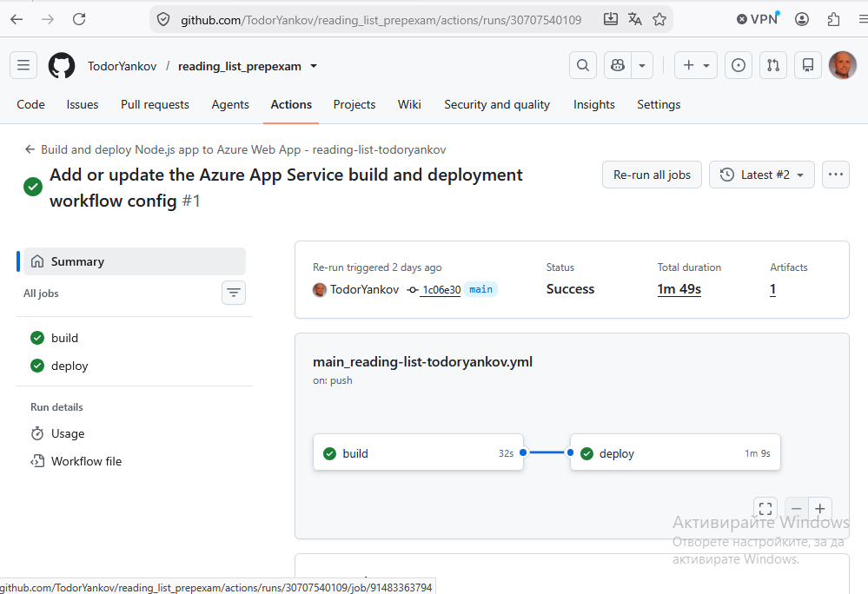868x594 pixels.
Task: Open GitHub global navigation hamburger menu
Action: 23,65
